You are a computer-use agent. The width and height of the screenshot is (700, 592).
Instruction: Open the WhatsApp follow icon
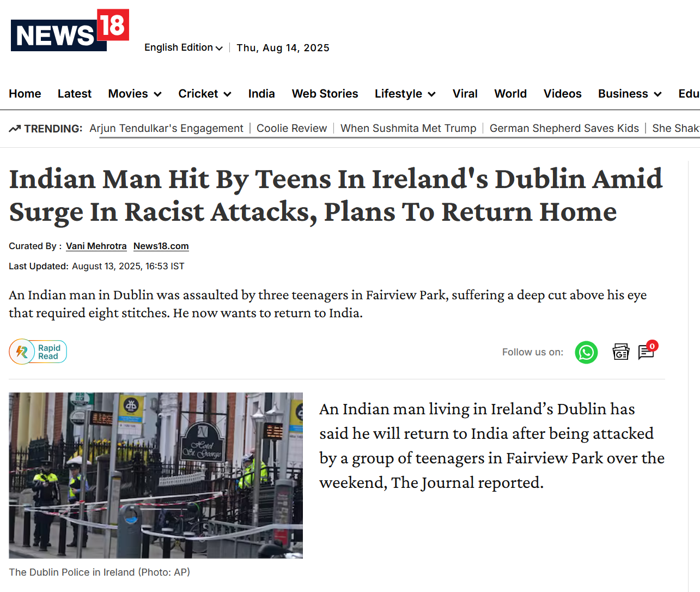tap(586, 352)
